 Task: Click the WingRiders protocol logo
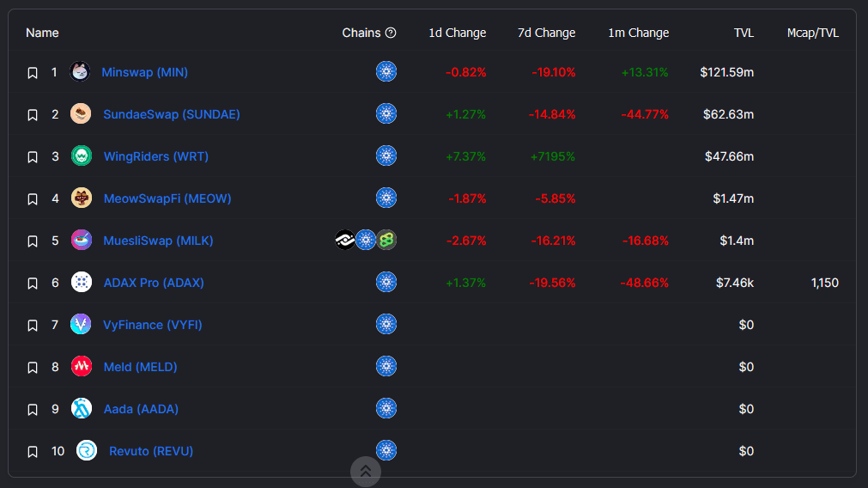point(82,156)
